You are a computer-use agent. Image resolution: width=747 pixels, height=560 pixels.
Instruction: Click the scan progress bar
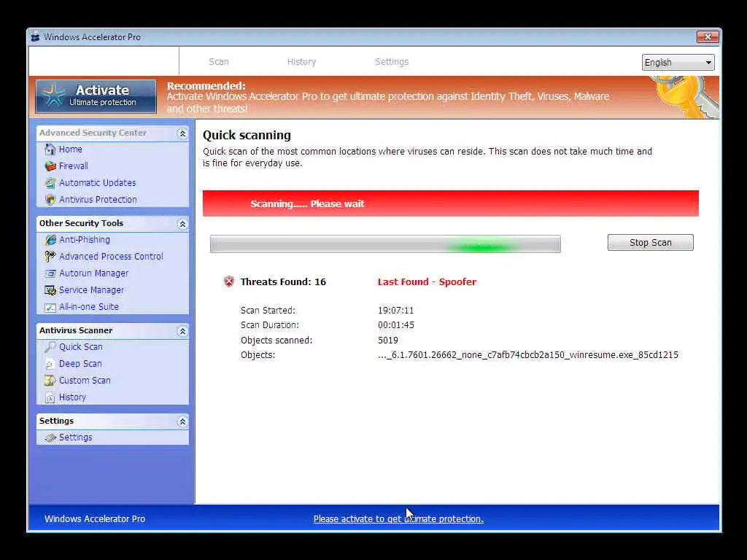pyautogui.click(x=385, y=244)
